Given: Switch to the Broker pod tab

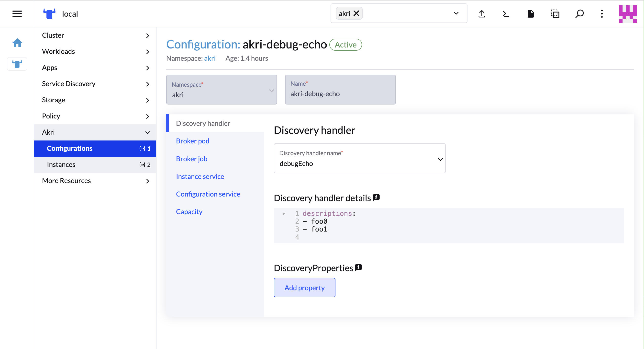Looking at the screenshot, I should pyautogui.click(x=192, y=141).
